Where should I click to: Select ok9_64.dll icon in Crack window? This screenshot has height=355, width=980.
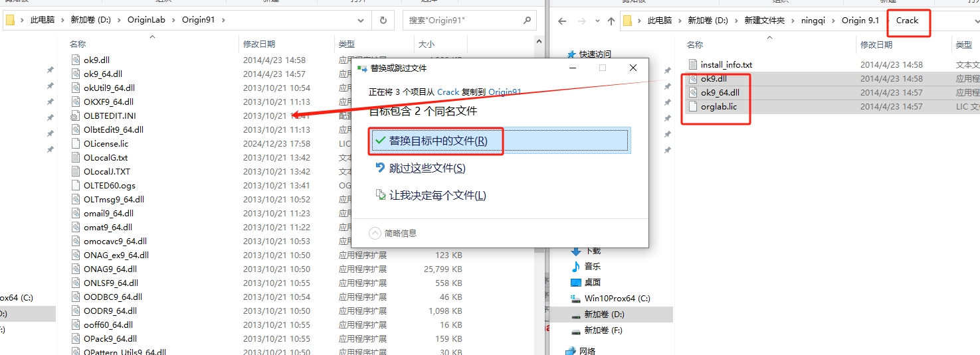(693, 93)
